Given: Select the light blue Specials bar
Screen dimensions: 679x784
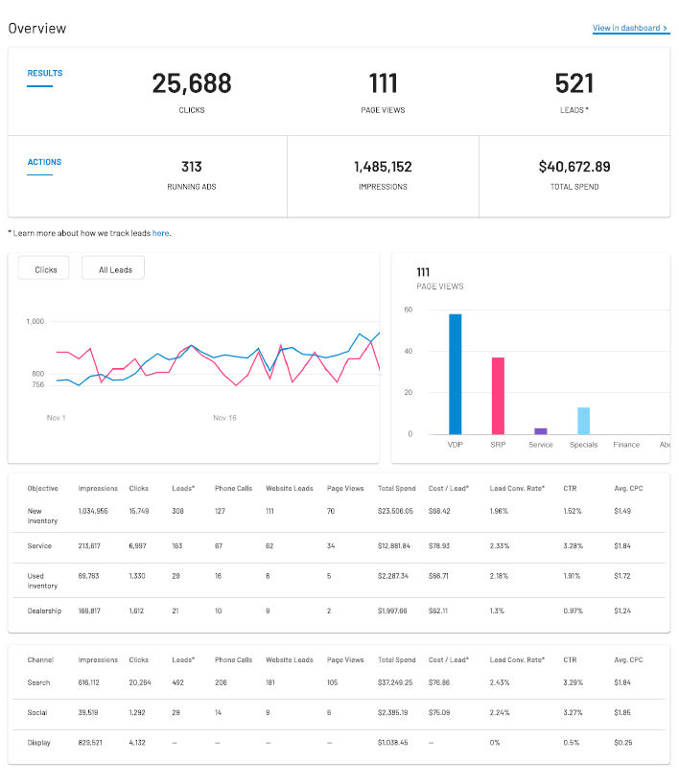Looking at the screenshot, I should (x=583, y=420).
